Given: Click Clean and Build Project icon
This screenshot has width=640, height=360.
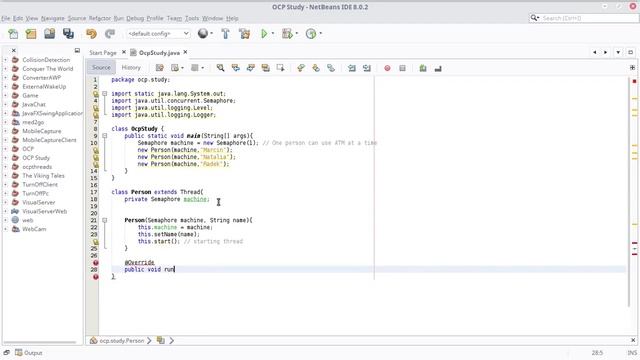Looking at the screenshot, I should click(x=244, y=34).
